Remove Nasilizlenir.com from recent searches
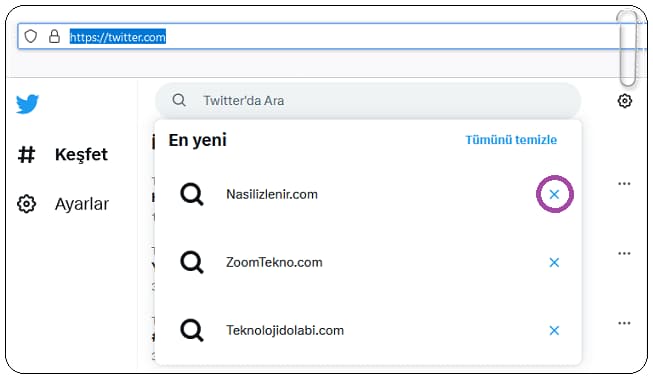The width and height of the screenshot is (653, 379). pos(554,194)
